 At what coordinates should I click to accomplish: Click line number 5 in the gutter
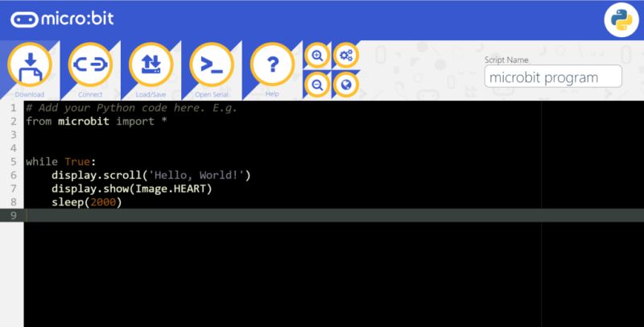(14, 161)
